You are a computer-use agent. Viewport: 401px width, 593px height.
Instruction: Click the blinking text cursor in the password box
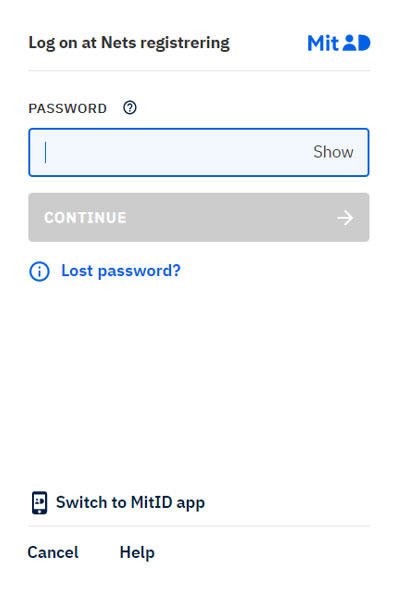click(45, 152)
